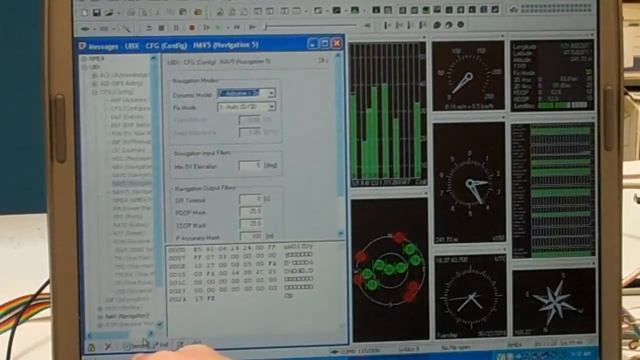Click the message tree horizontal scrollbar
This screenshot has height=360, width=640.
point(120,335)
